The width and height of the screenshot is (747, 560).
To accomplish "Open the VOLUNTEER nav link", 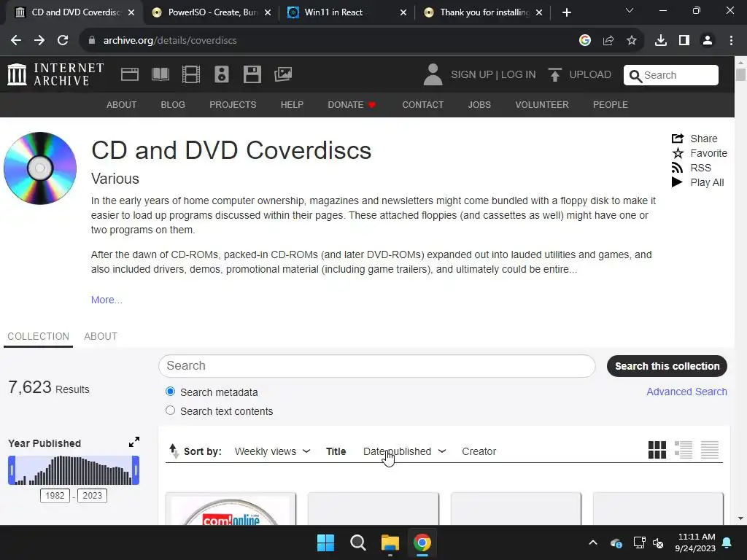I will [x=542, y=105].
